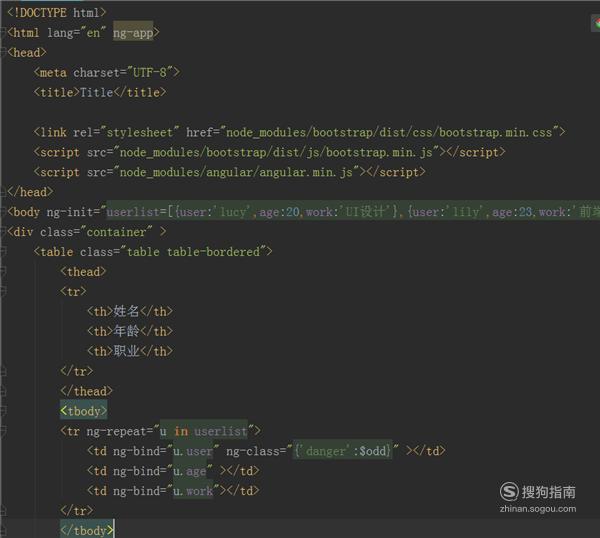
Task: Collapse fold marker beside <thead> line
Action: point(3,271)
